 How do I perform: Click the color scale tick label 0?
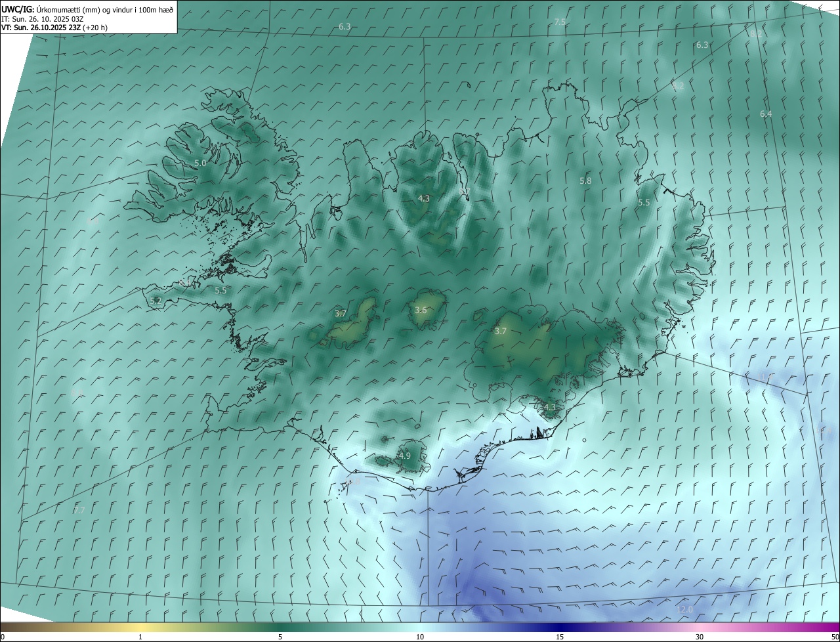click(x=2, y=637)
